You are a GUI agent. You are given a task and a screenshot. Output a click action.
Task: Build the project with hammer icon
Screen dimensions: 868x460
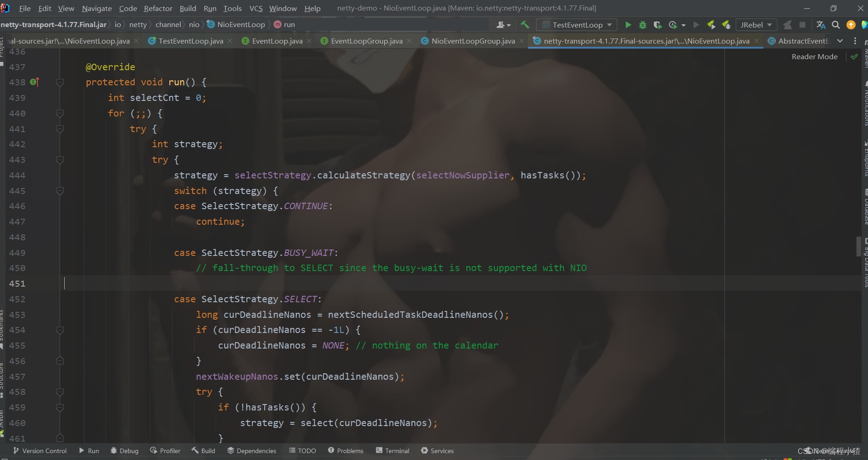(525, 24)
